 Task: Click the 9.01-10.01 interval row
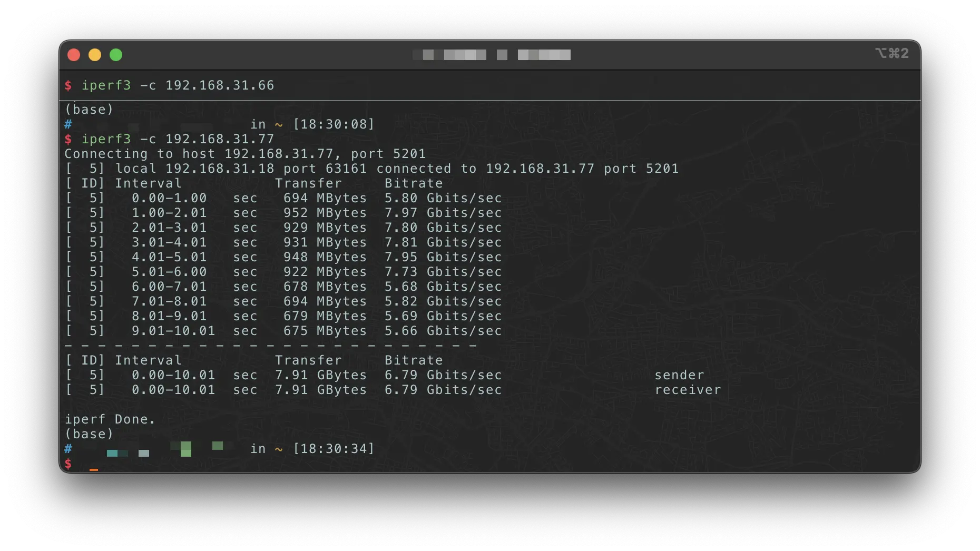[173, 331]
